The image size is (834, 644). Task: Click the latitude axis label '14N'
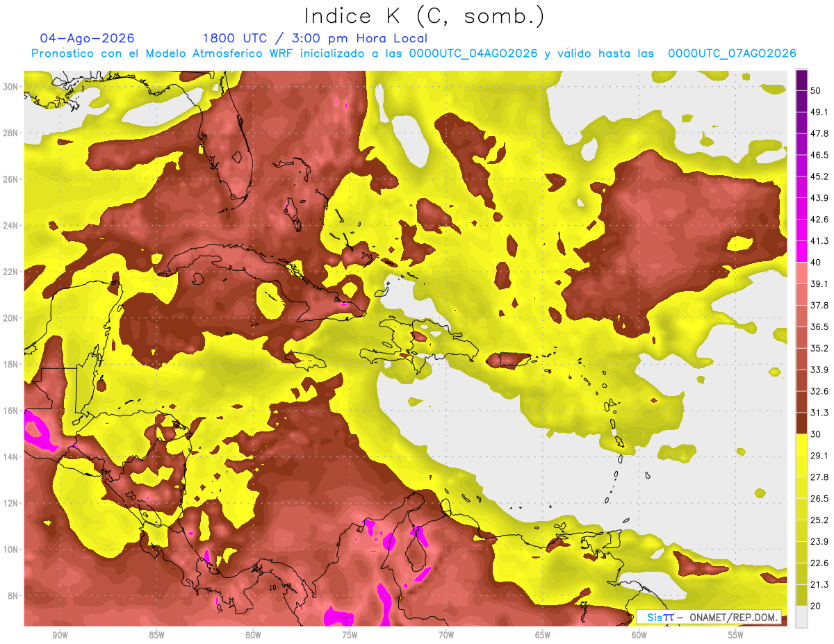point(10,457)
